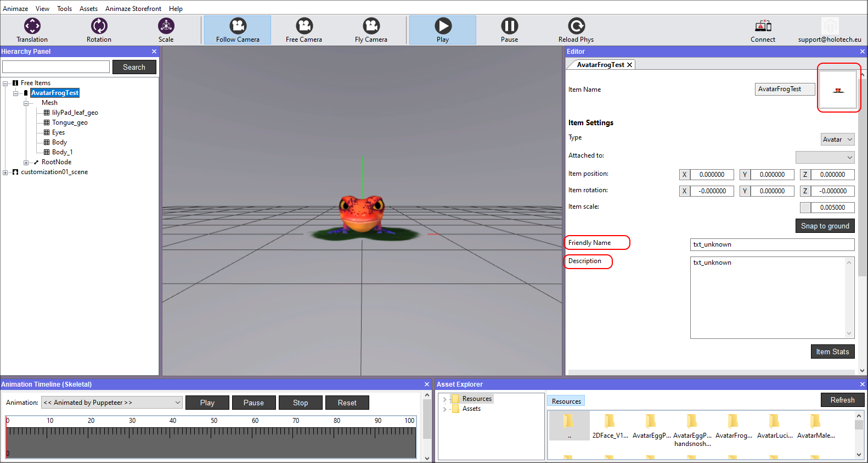
Task: Click timeline Play button
Action: [207, 403]
